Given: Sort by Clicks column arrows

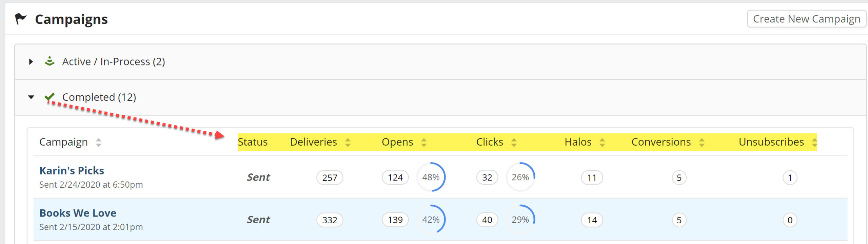Looking at the screenshot, I should coord(514,142).
